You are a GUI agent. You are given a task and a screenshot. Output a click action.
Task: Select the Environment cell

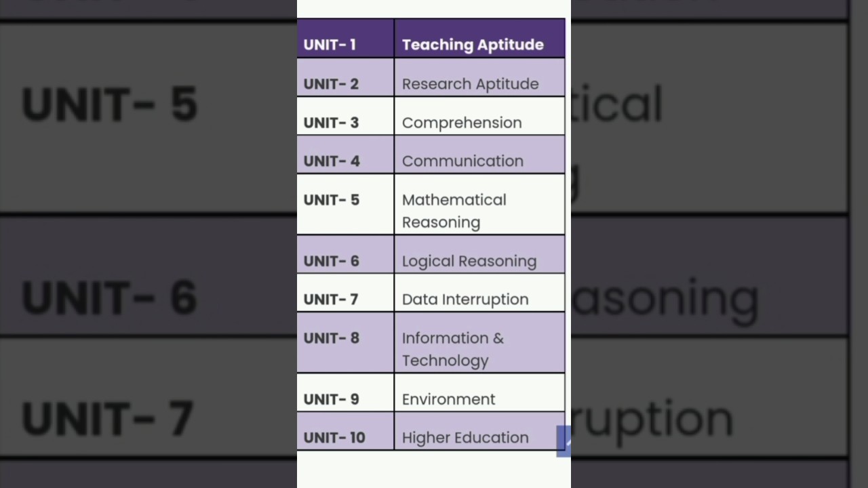[448, 399]
